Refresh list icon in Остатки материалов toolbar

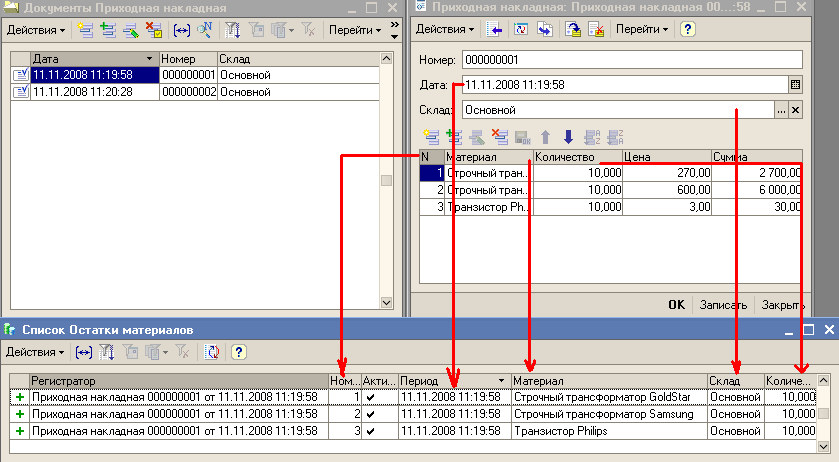212,352
